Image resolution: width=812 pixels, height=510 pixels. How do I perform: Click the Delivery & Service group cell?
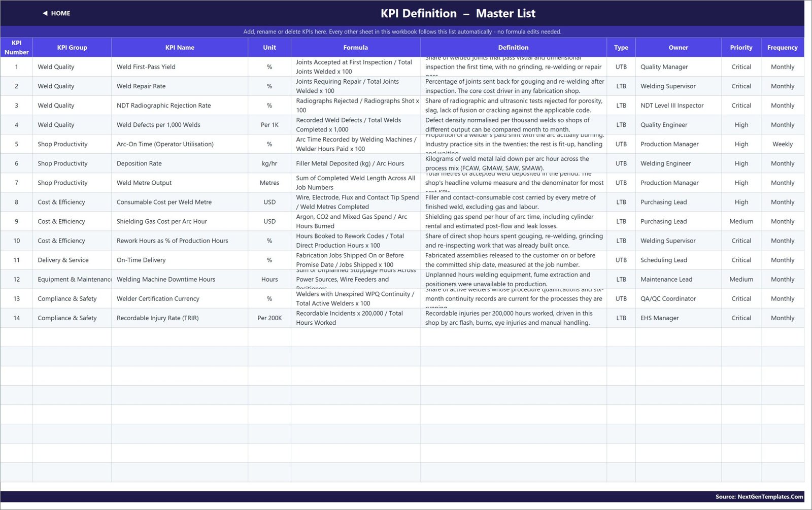coord(72,260)
